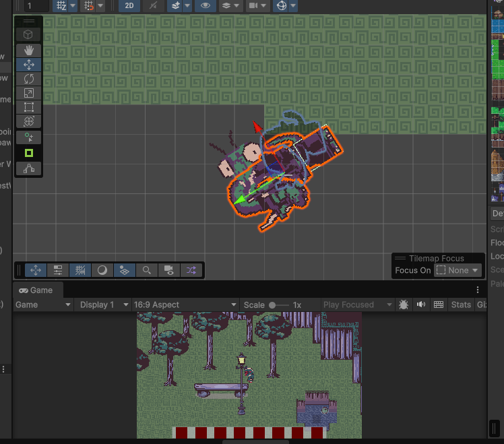Toggle scene lighting button

(x=153, y=5)
